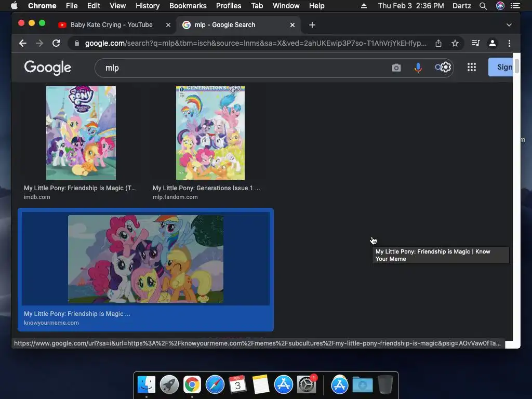Start voice search with the microphone
This screenshot has height=399, width=532.
[x=418, y=68]
